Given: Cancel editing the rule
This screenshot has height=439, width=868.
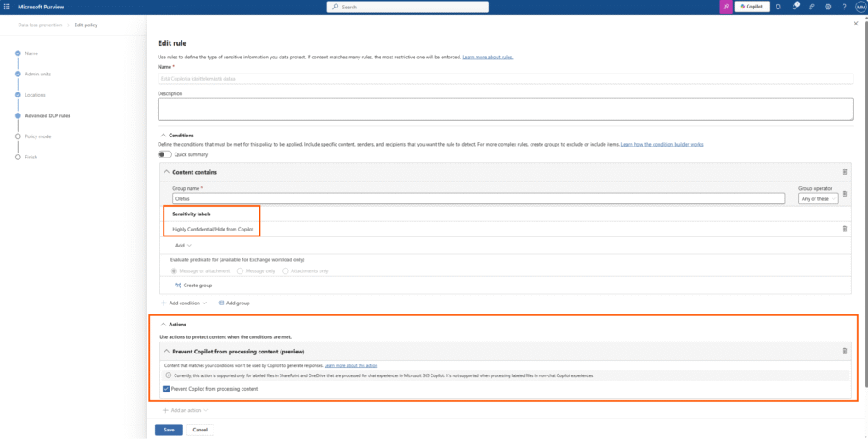Looking at the screenshot, I should 200,430.
